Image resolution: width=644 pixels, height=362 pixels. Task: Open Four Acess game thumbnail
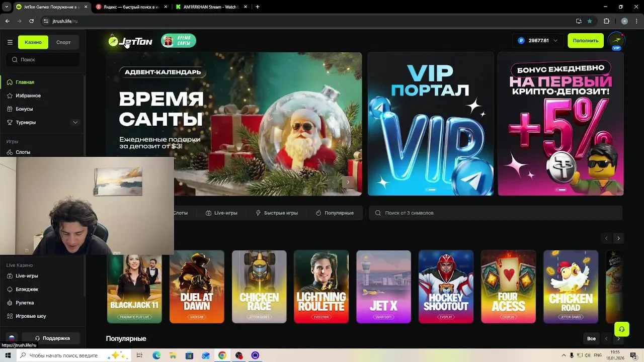508,287
